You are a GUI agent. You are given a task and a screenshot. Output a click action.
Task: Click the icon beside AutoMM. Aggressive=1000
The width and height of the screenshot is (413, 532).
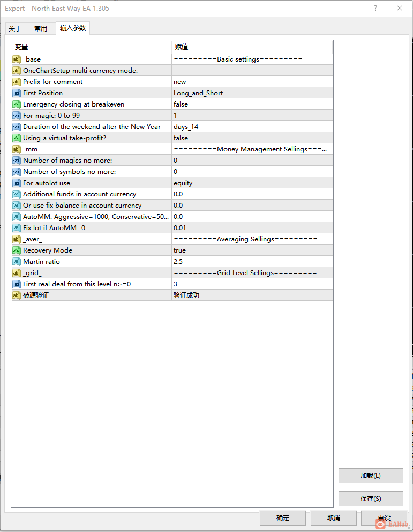(x=16, y=216)
